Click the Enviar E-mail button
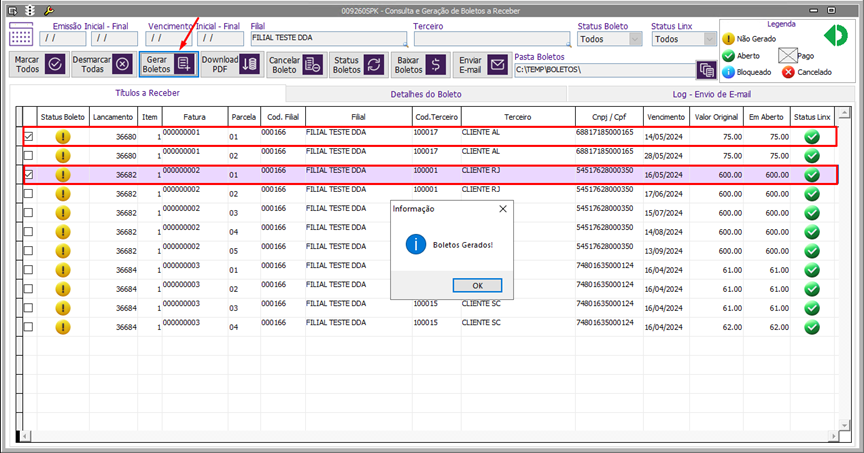The height and width of the screenshot is (453, 864). pos(483,64)
